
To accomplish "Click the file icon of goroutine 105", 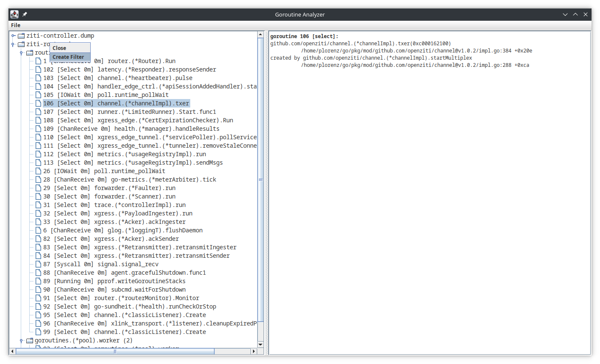I will [38, 95].
